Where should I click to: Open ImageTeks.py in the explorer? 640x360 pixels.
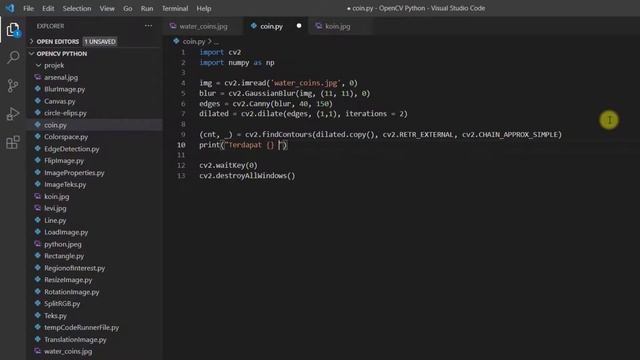(65, 184)
